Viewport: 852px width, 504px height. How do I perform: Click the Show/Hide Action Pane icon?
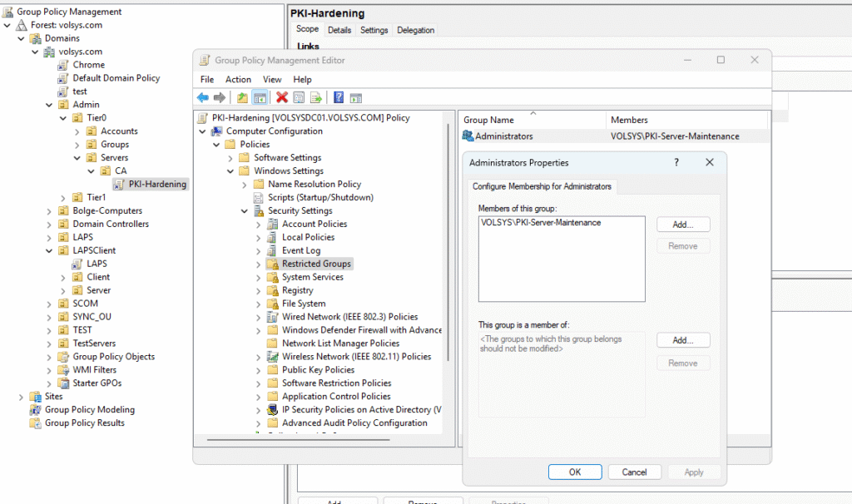click(x=356, y=97)
